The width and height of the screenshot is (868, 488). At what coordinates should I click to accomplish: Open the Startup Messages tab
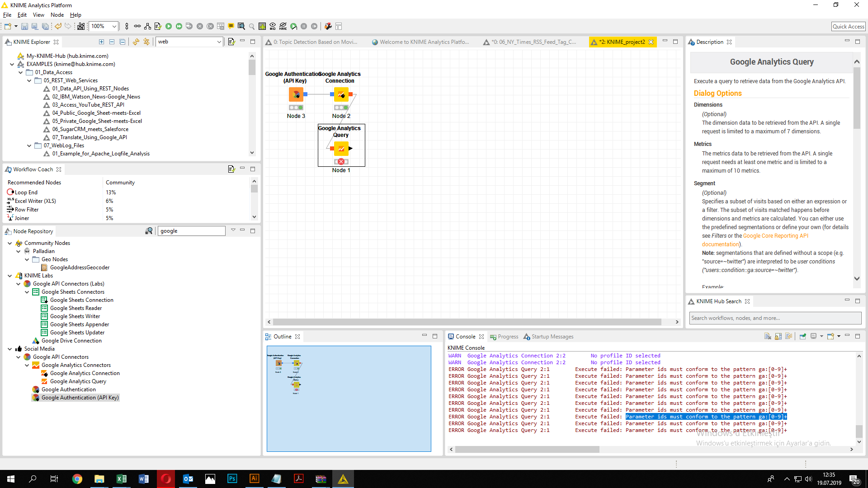pyautogui.click(x=548, y=337)
